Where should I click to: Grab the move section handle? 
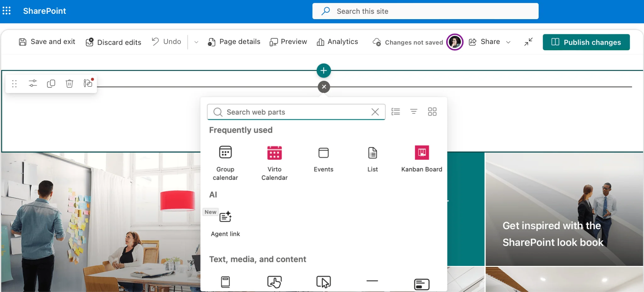pyautogui.click(x=14, y=84)
